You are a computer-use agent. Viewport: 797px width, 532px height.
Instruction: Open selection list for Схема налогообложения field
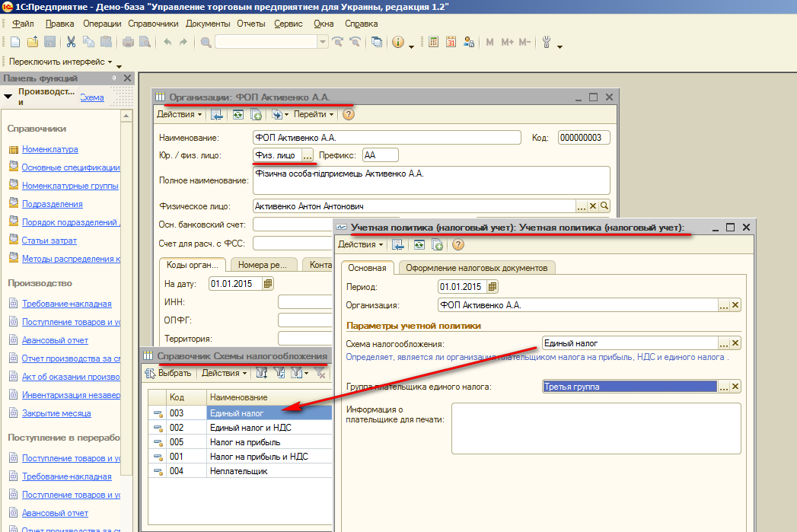point(724,343)
